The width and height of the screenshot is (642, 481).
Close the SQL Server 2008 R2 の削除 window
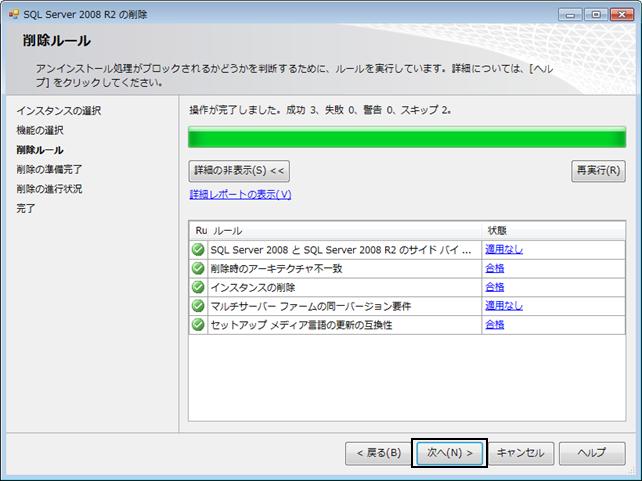click(x=622, y=15)
